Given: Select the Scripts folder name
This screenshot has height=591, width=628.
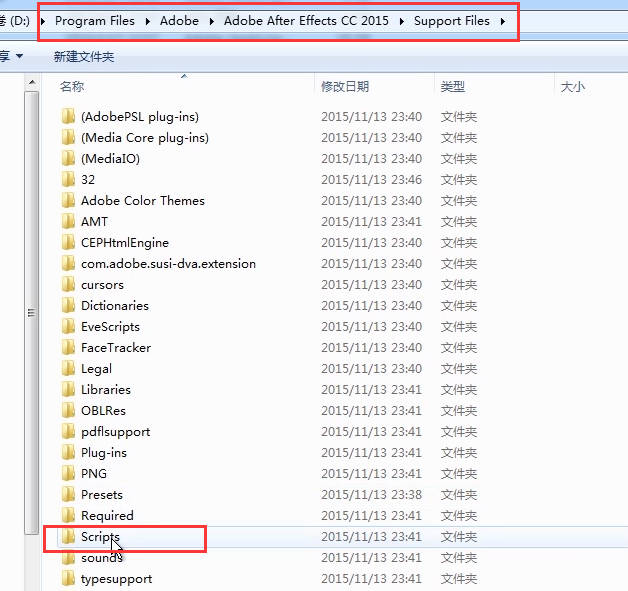Looking at the screenshot, I should point(100,537).
